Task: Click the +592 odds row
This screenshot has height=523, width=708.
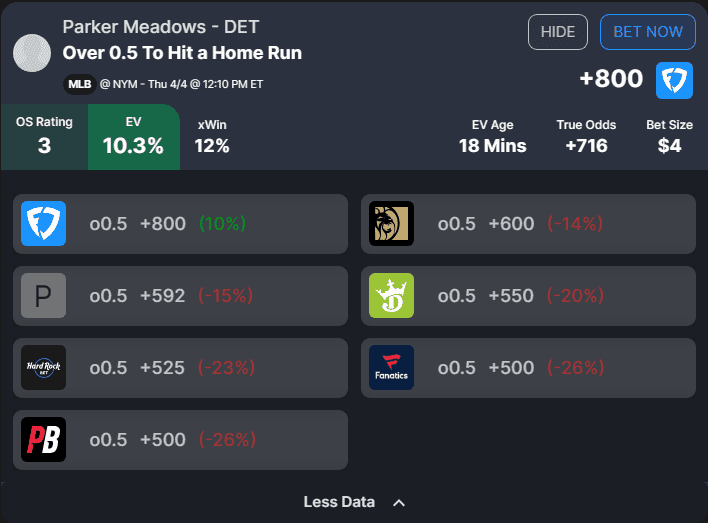Action: (180, 296)
